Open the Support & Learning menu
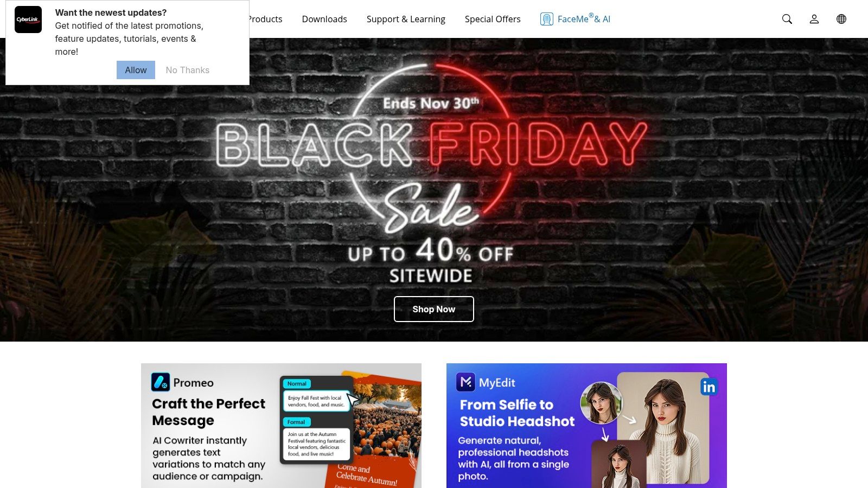 click(406, 19)
